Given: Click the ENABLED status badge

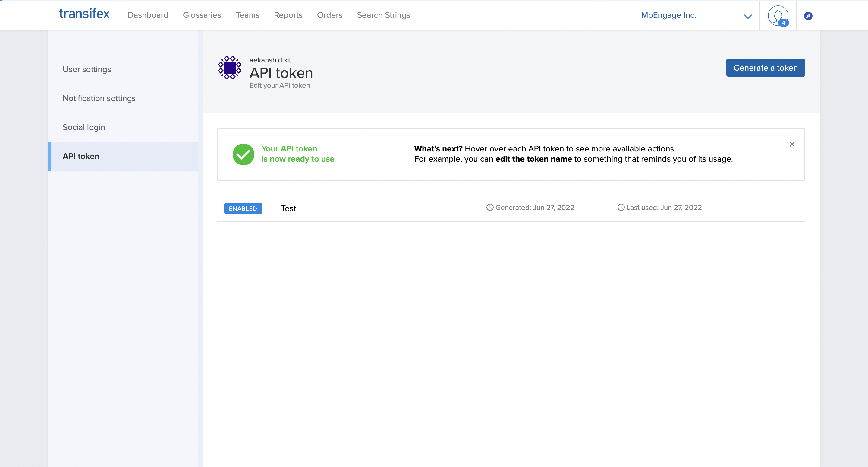Looking at the screenshot, I should pyautogui.click(x=243, y=208).
